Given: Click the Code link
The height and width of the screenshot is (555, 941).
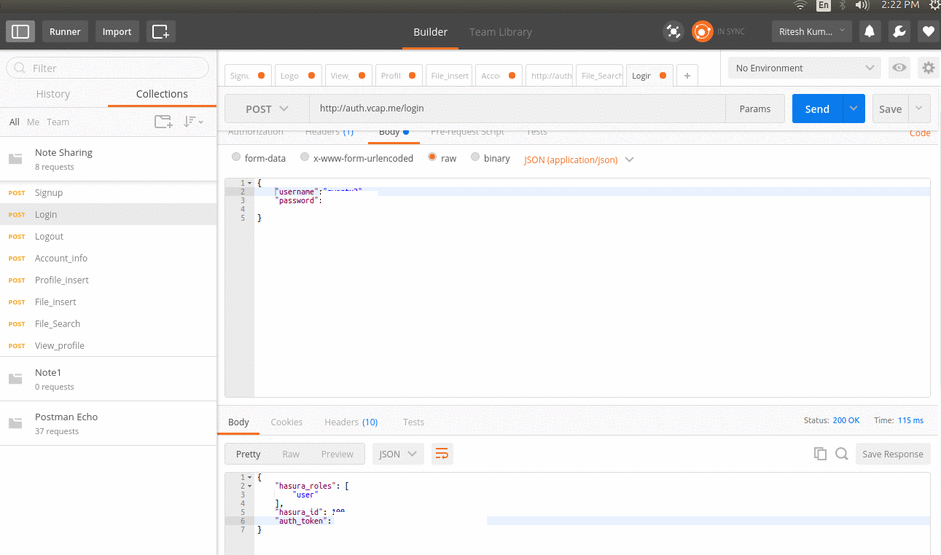Looking at the screenshot, I should (x=920, y=133).
